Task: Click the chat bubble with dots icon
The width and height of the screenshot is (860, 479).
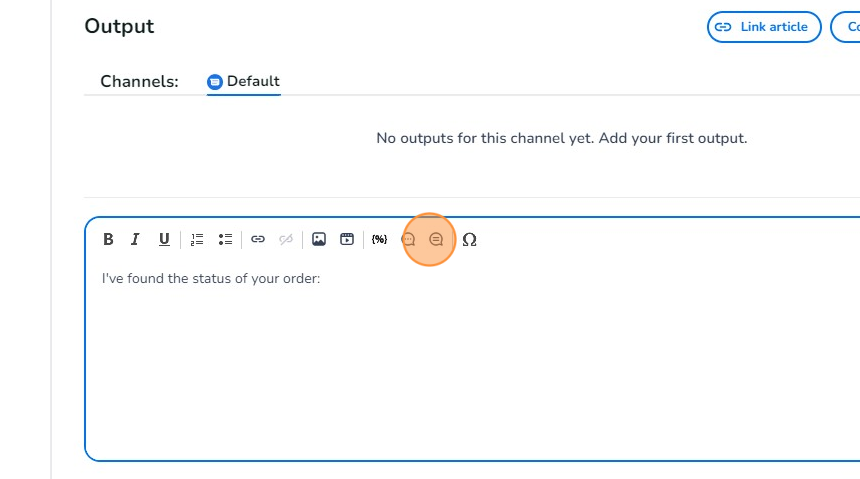Action: coord(408,239)
